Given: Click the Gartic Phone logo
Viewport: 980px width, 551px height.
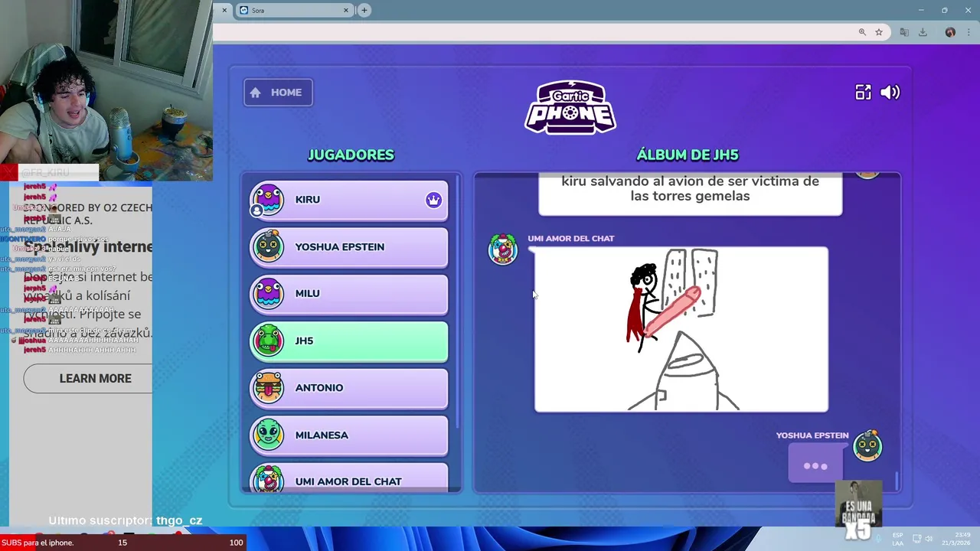Looking at the screenshot, I should 570,107.
